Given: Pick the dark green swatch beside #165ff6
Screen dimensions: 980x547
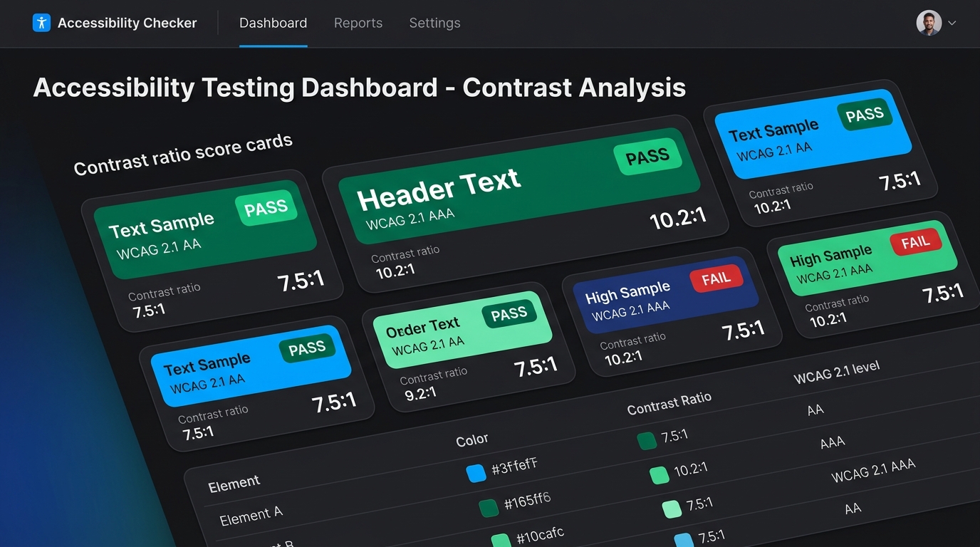Looking at the screenshot, I should pos(489,508).
